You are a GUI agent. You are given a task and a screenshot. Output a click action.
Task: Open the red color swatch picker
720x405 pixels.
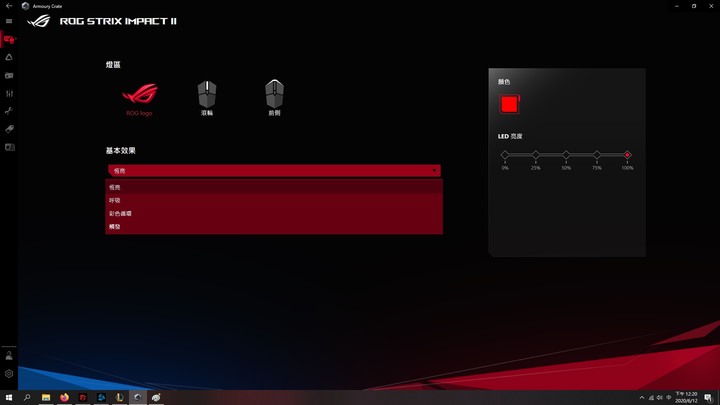click(x=509, y=104)
